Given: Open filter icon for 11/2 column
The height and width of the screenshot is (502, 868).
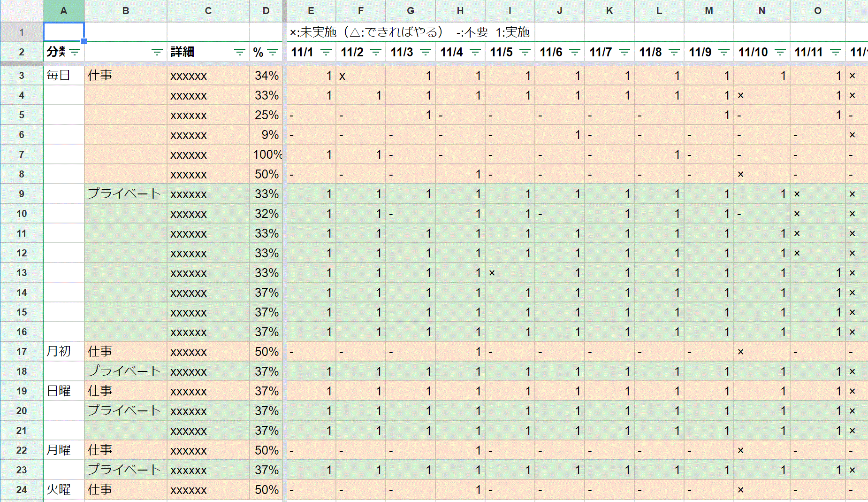Looking at the screenshot, I should point(376,52).
